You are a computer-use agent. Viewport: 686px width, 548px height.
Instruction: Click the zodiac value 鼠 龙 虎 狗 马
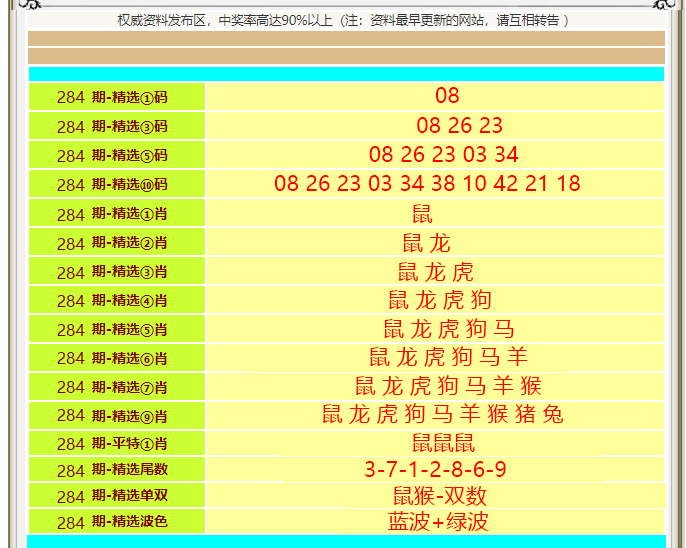pyautogui.click(x=449, y=329)
